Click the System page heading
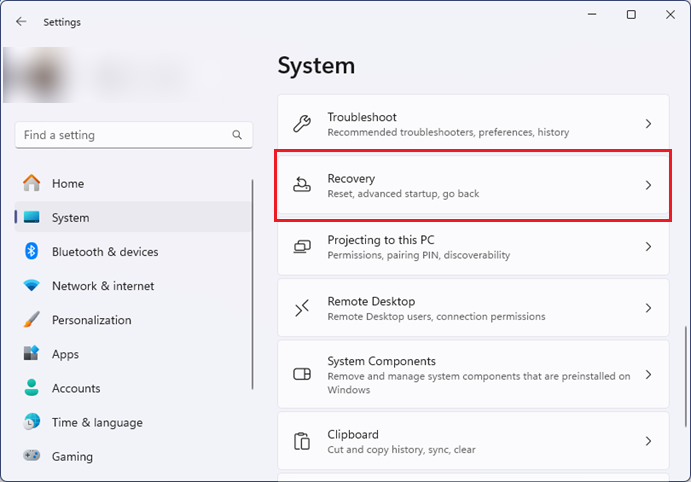 coord(316,66)
